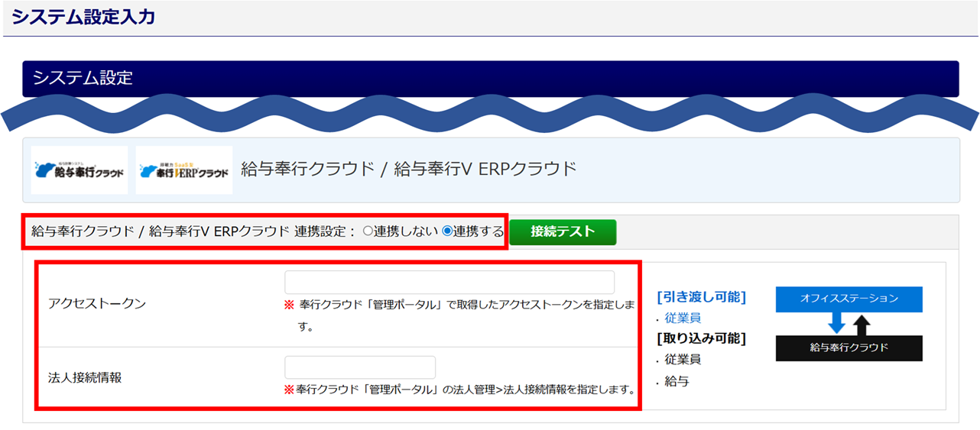Click the black up arrow in diagram
Image resolution: width=980 pixels, height=430 pixels.
point(862,326)
